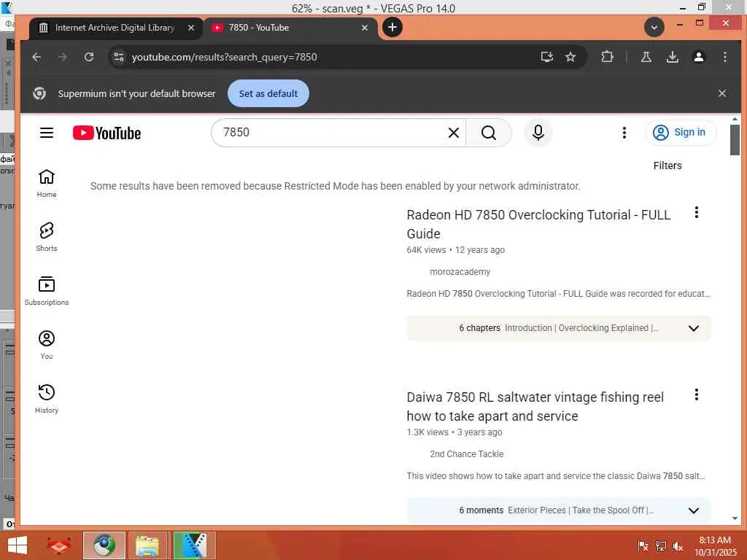
Task: Close the Internet Archive tab
Action: pyautogui.click(x=190, y=28)
